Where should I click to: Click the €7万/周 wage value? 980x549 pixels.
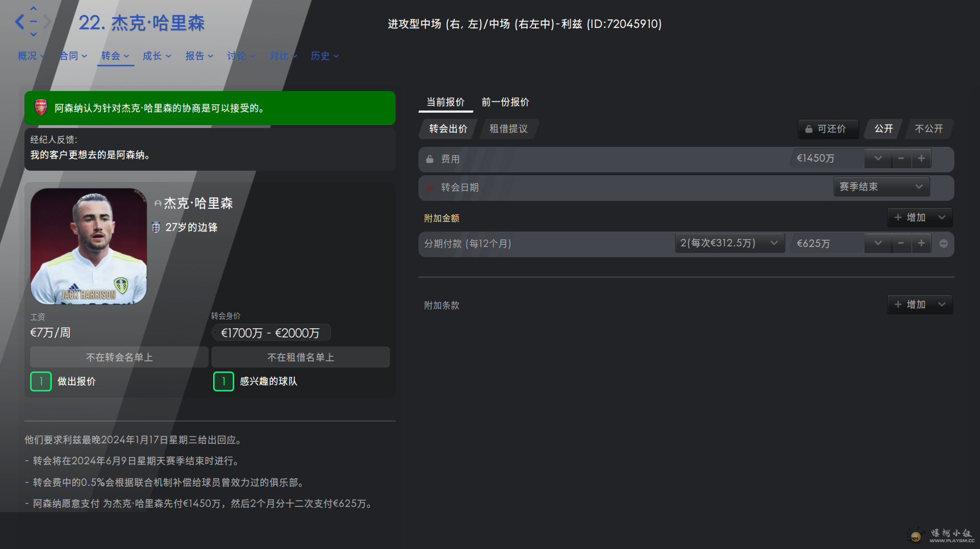point(50,333)
